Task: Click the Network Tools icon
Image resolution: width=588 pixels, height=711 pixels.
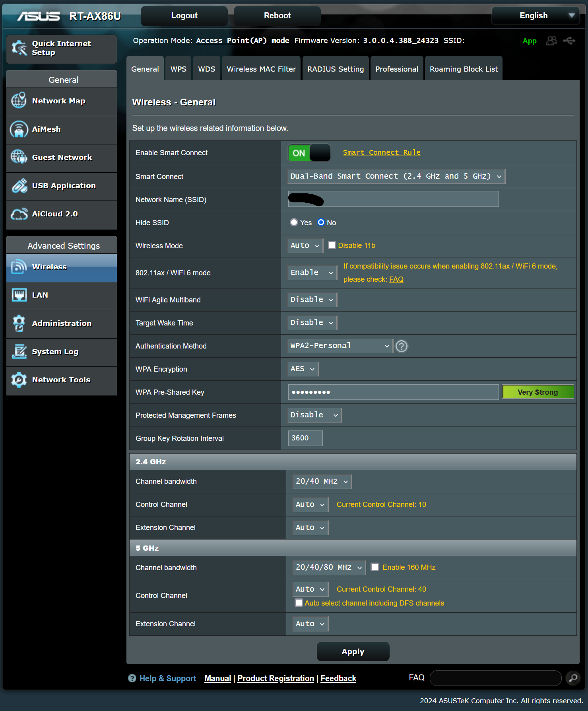Action: pyautogui.click(x=19, y=380)
